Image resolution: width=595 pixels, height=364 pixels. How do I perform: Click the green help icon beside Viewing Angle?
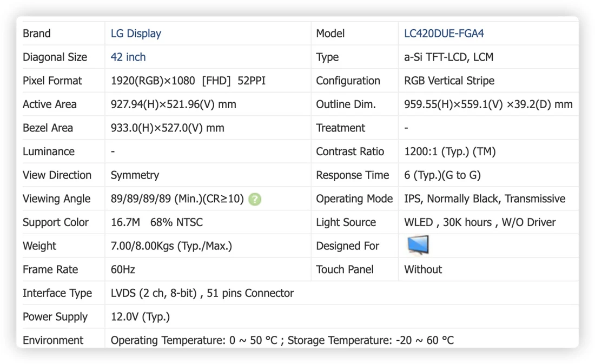click(x=255, y=199)
